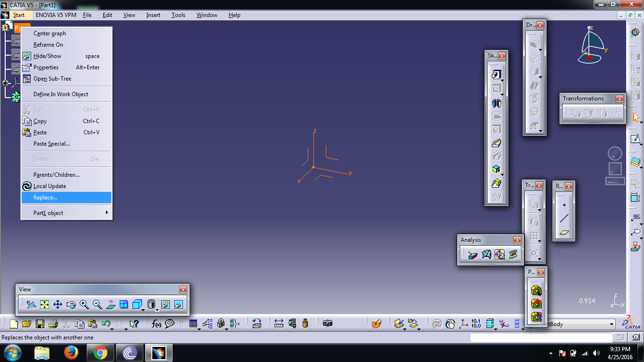Screen dimensions: 644x362
Task: Open the Pad icon dropdown arrow
Action: pyautogui.click(x=503, y=81)
